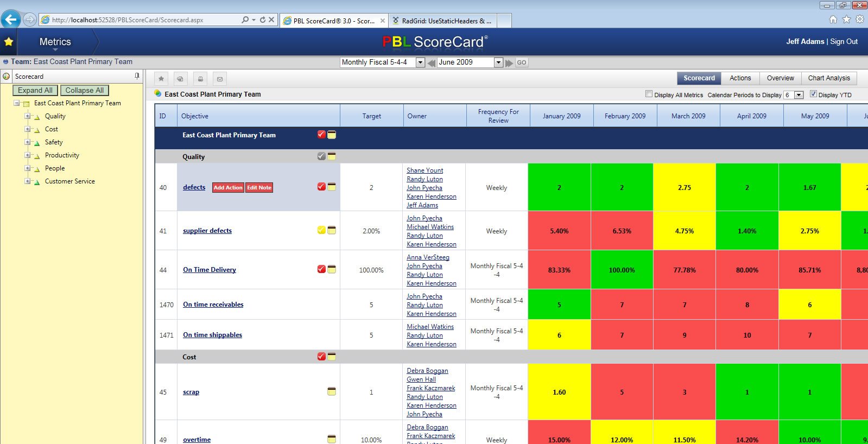Open browser settings gear icon
This screenshot has width=868, height=444.
[860, 20]
